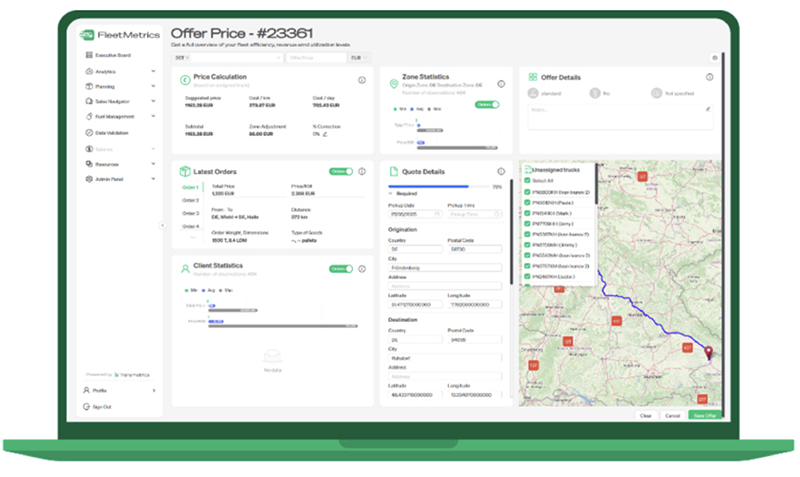The height and width of the screenshot is (477, 800).
Task: Click the edit icon in the notes box
Action: pyautogui.click(x=708, y=108)
